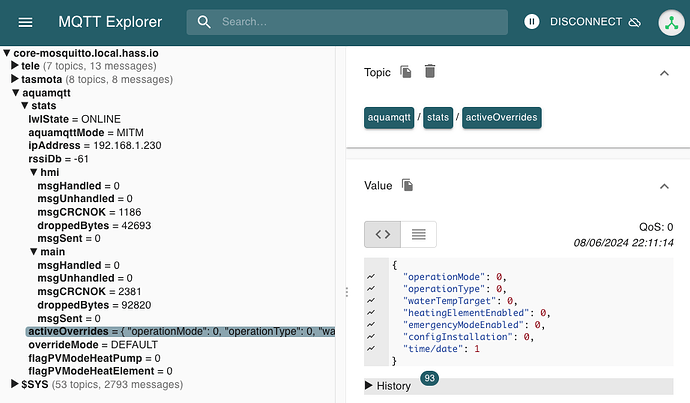Click the search magnifier icon
Viewport: 690px width, 403px height.
(x=204, y=22)
